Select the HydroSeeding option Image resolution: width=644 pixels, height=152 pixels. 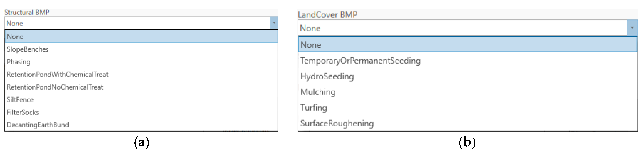[x=327, y=76]
